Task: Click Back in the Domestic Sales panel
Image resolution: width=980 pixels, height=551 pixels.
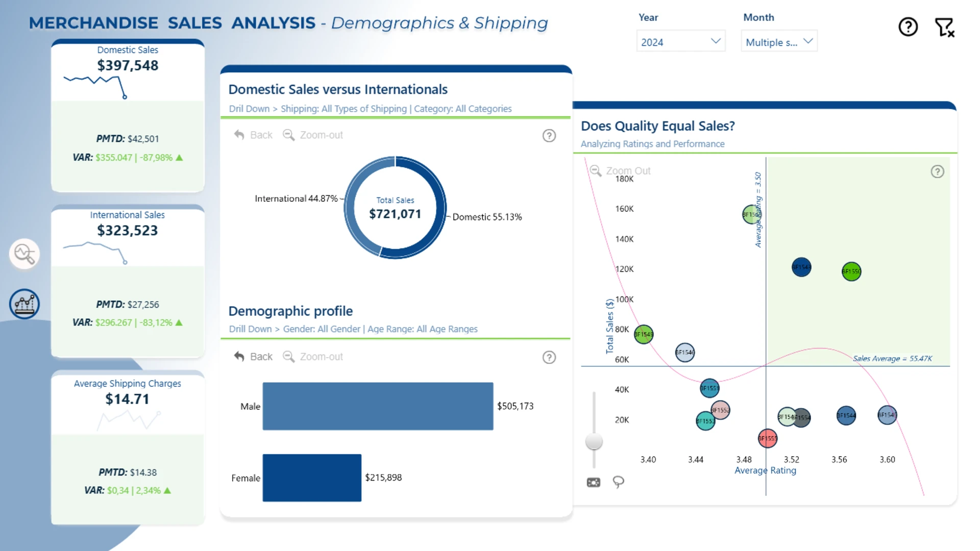Action: 253,135
